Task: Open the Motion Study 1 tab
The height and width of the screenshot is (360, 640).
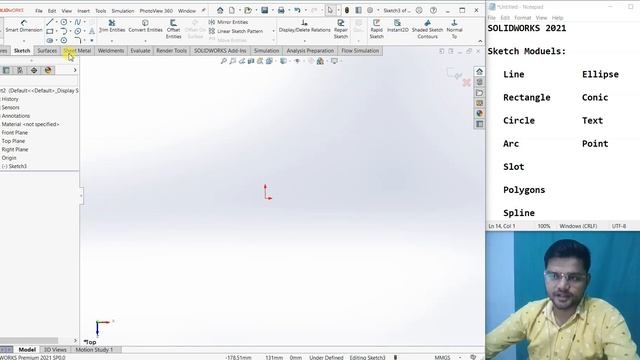Action: pyautogui.click(x=94, y=350)
